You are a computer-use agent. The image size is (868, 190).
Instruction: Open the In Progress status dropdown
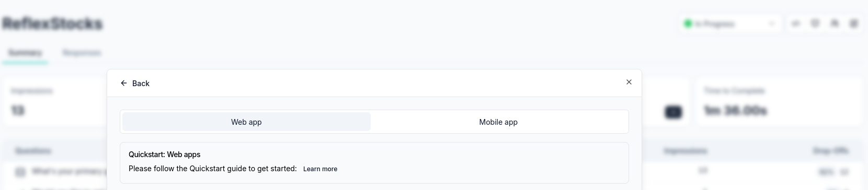coord(730,23)
